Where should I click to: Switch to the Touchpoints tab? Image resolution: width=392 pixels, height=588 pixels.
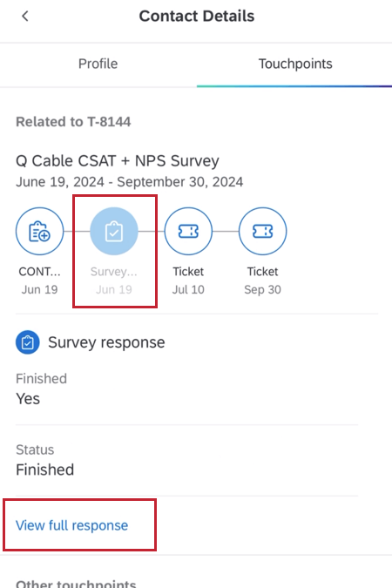tap(295, 64)
